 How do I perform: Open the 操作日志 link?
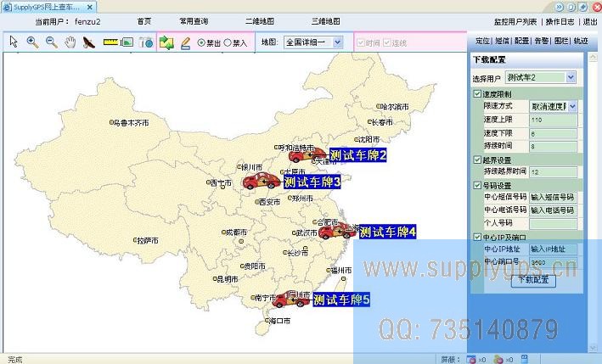(559, 20)
